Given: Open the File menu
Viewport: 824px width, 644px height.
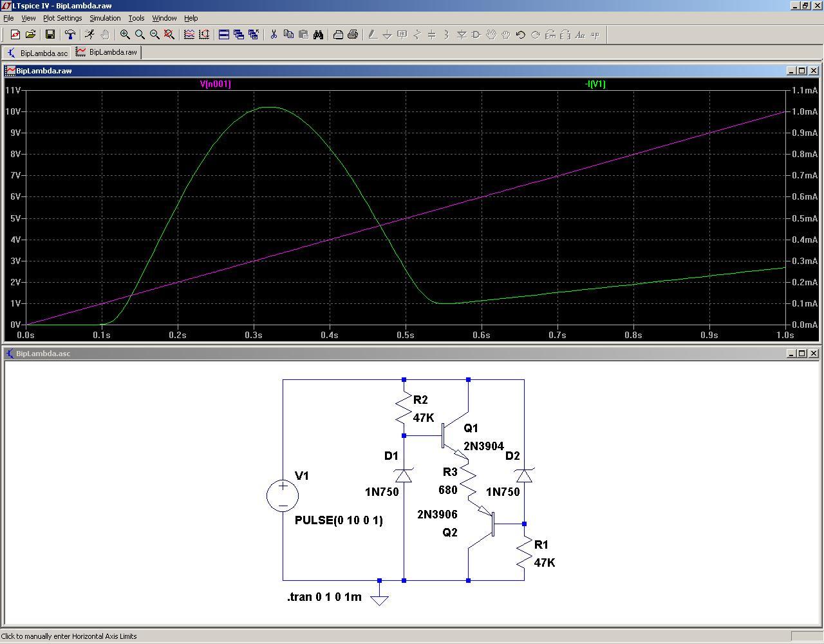Looking at the screenshot, I should (x=8, y=18).
